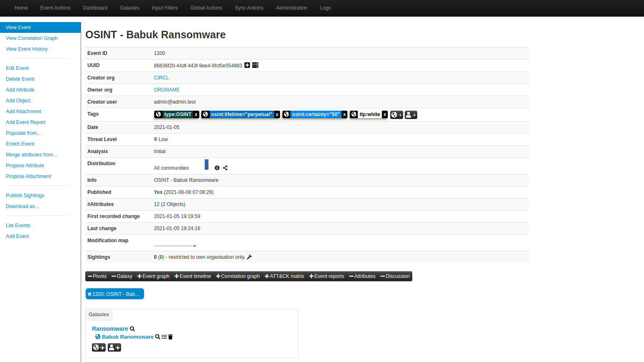Open the ORGNAME owner org link
This screenshot has width=644, height=362.
(x=167, y=90)
